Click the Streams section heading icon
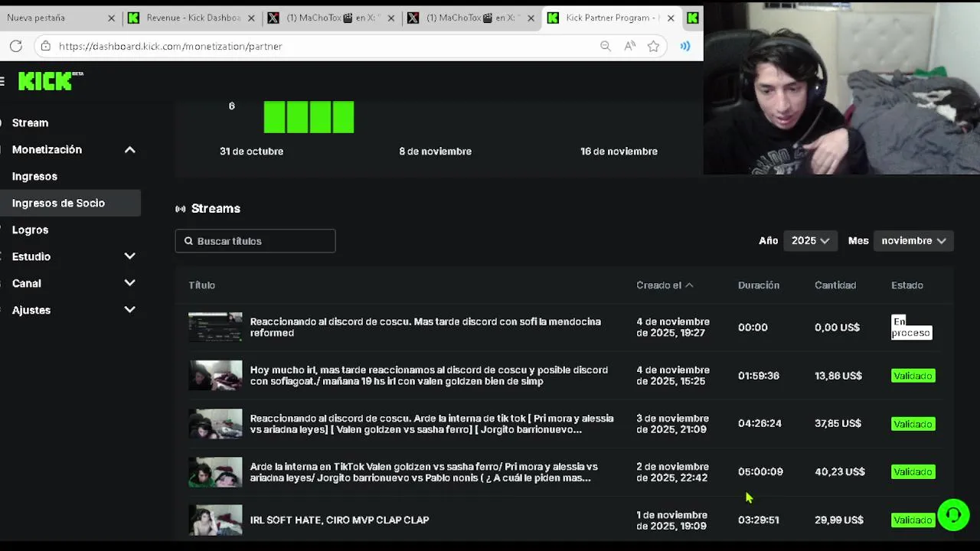 click(x=181, y=208)
